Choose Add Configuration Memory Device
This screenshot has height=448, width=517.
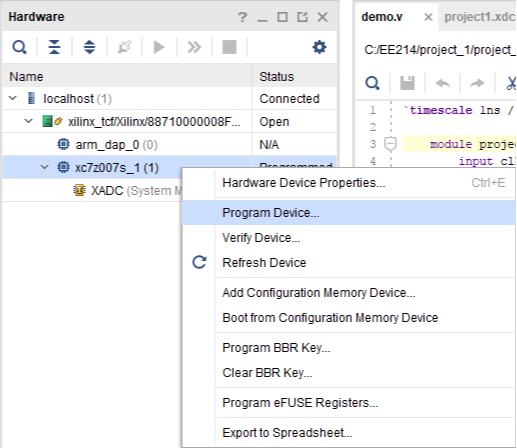click(x=349, y=293)
